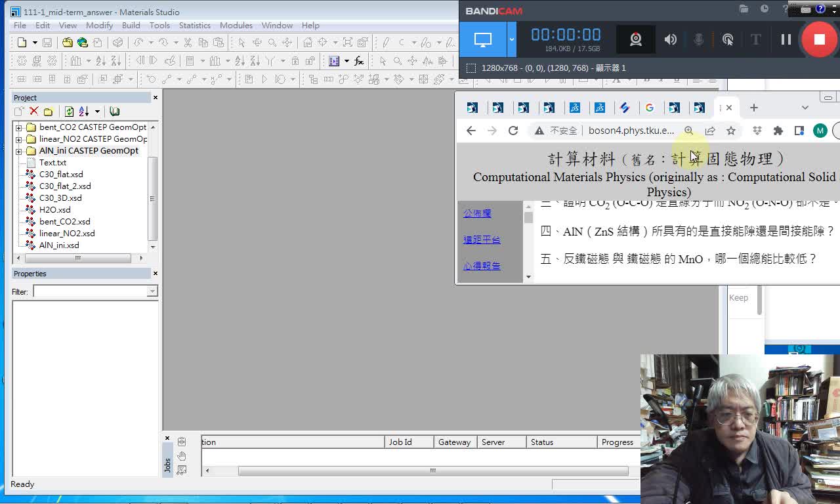Create new folder in Project panel
The image size is (840, 504).
click(48, 112)
